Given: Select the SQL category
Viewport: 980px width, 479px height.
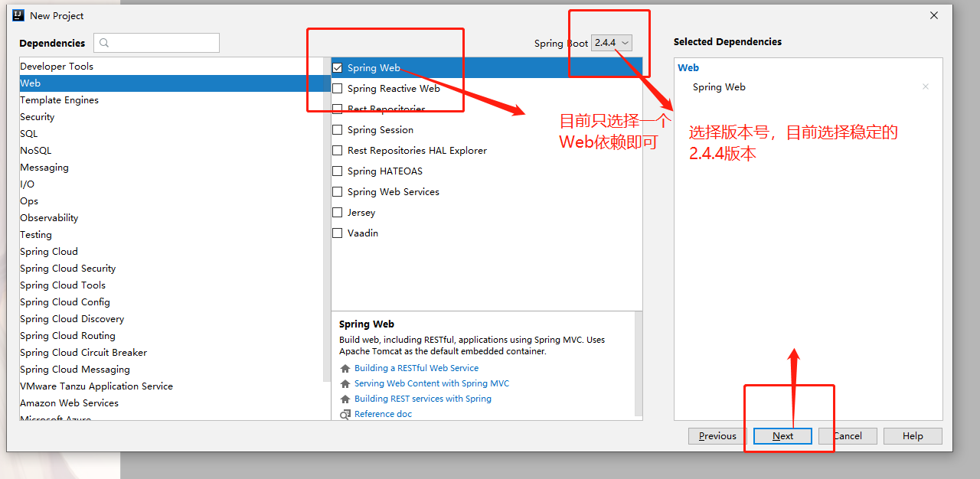Looking at the screenshot, I should [x=171, y=134].
